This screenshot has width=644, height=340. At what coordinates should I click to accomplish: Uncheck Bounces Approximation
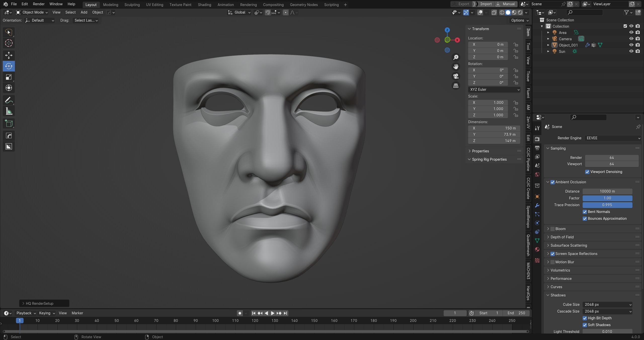point(585,219)
